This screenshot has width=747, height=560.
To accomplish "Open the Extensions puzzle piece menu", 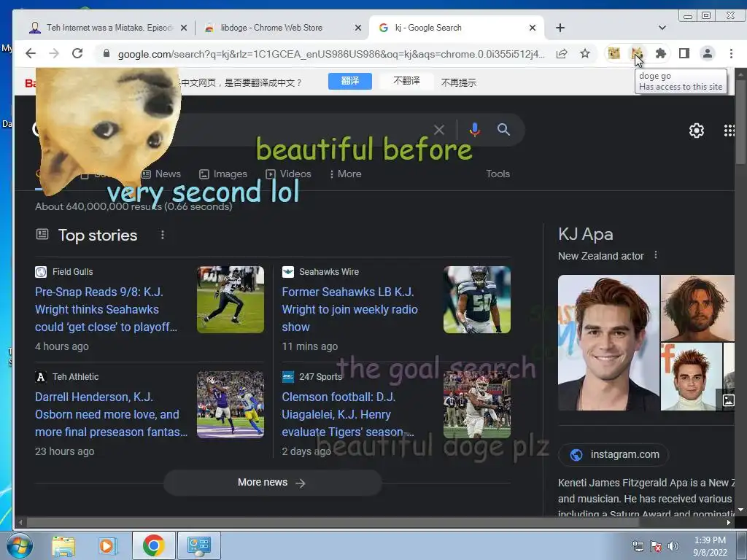I will click(661, 53).
